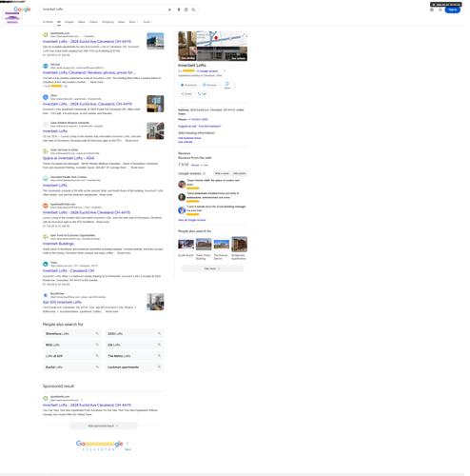
Task: Switch to the News tab
Action: 123,22
